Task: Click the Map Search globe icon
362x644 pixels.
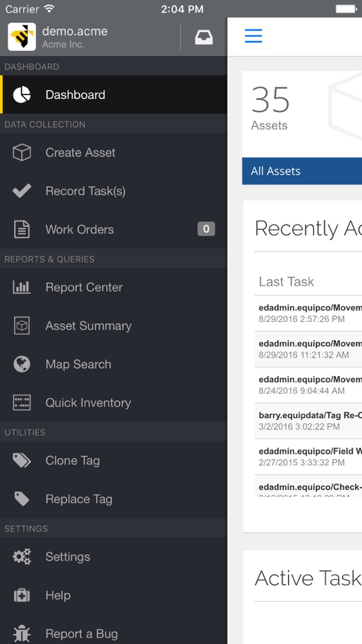Action: (x=22, y=364)
